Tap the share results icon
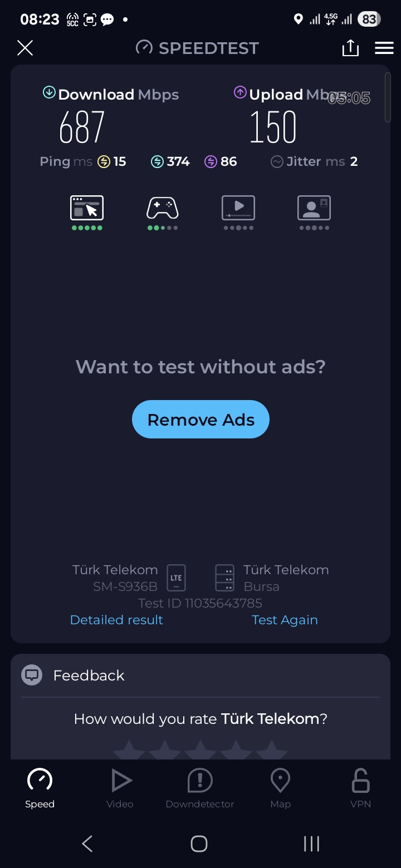The width and height of the screenshot is (401, 868). 350,48
